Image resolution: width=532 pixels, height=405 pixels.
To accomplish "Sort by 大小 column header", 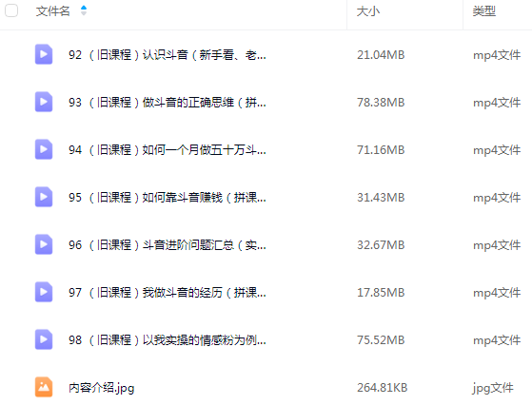I will 368,11.
